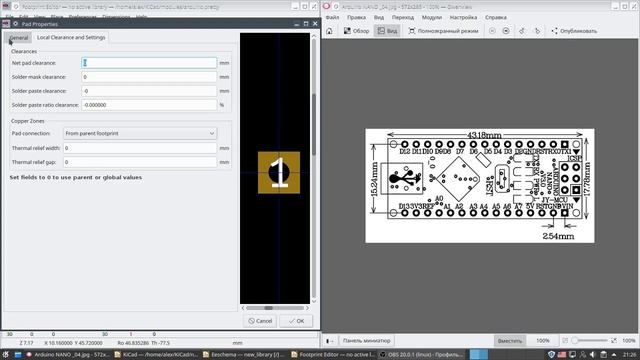Open the Файл menu in Gwenview

[x=332, y=17]
